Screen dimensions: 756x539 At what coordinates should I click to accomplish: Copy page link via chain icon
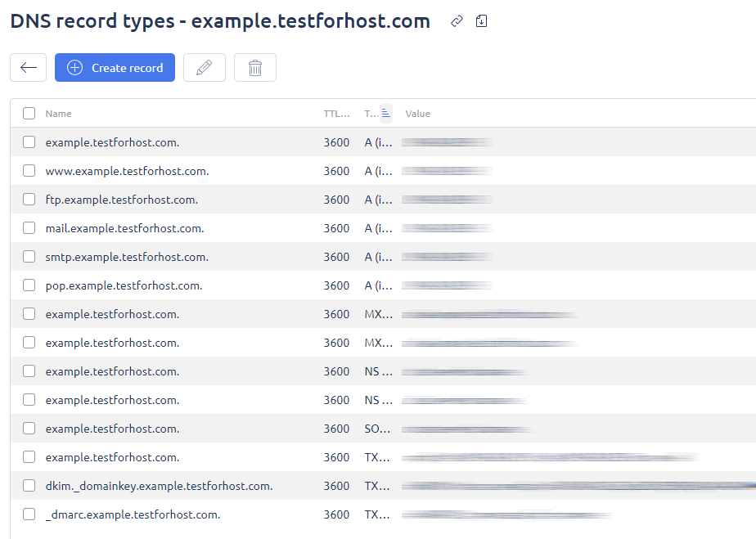(x=457, y=22)
